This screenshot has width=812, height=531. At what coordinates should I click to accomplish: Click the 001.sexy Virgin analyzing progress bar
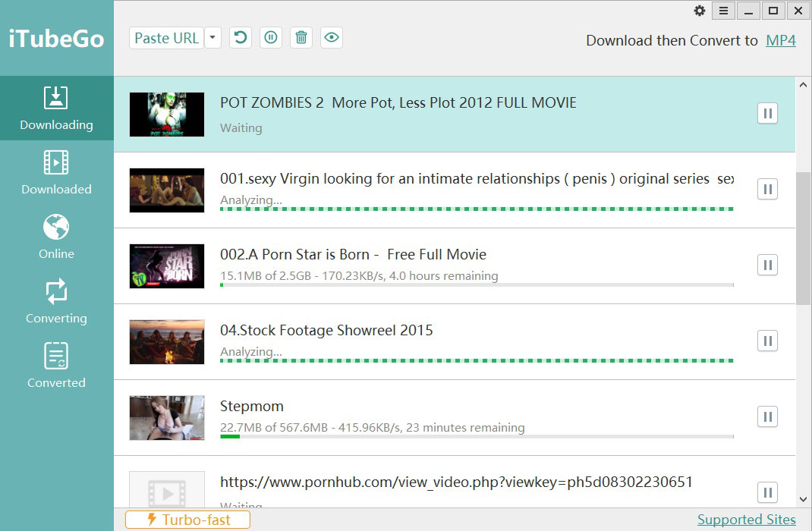477,209
